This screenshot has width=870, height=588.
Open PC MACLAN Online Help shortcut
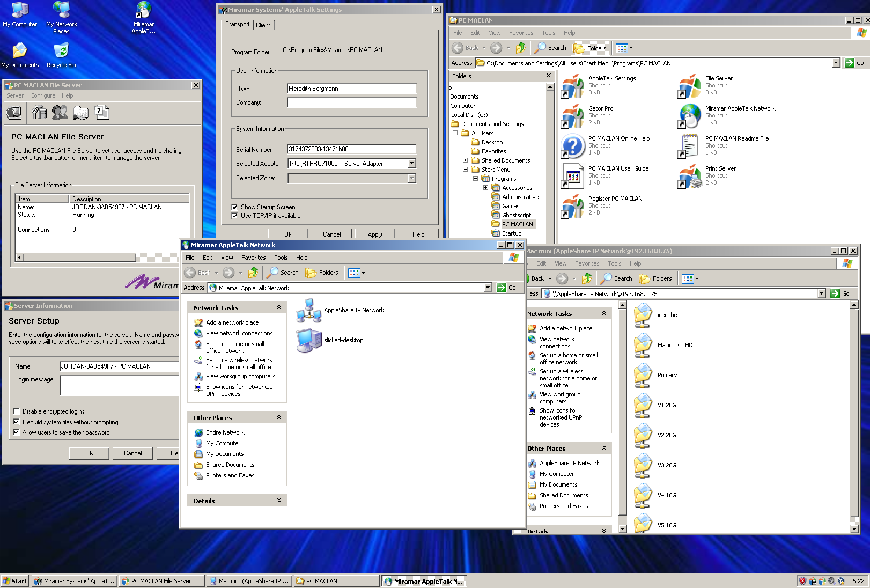572,146
